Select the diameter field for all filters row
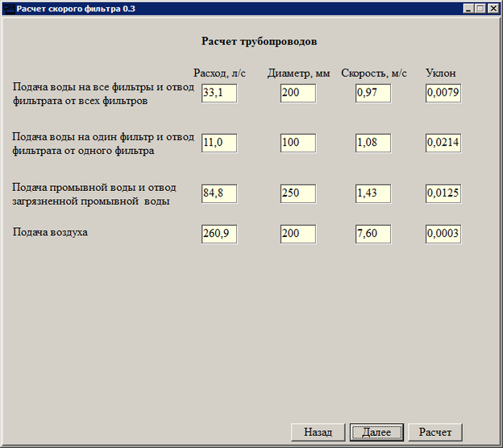 pos(298,93)
